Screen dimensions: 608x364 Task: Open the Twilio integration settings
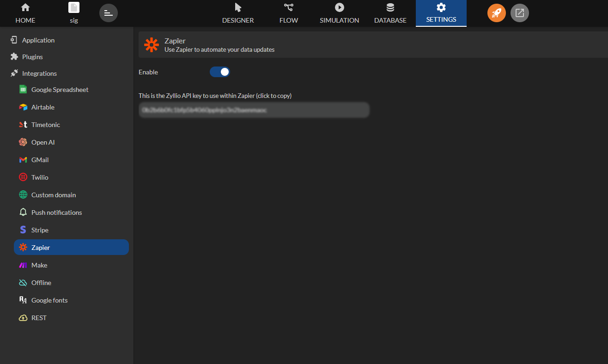click(72, 177)
